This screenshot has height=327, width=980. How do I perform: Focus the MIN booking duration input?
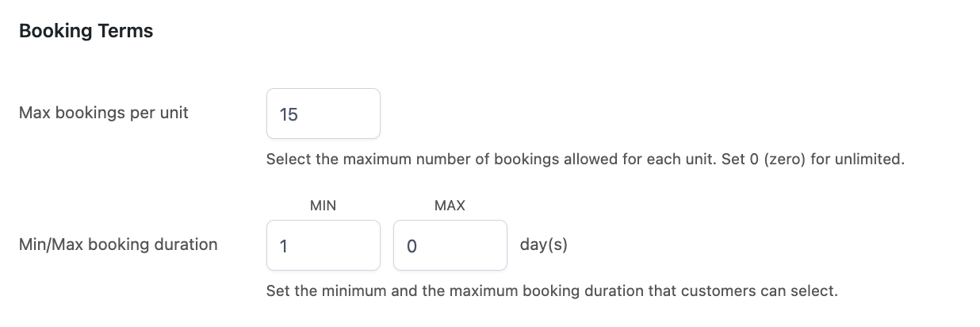click(323, 245)
